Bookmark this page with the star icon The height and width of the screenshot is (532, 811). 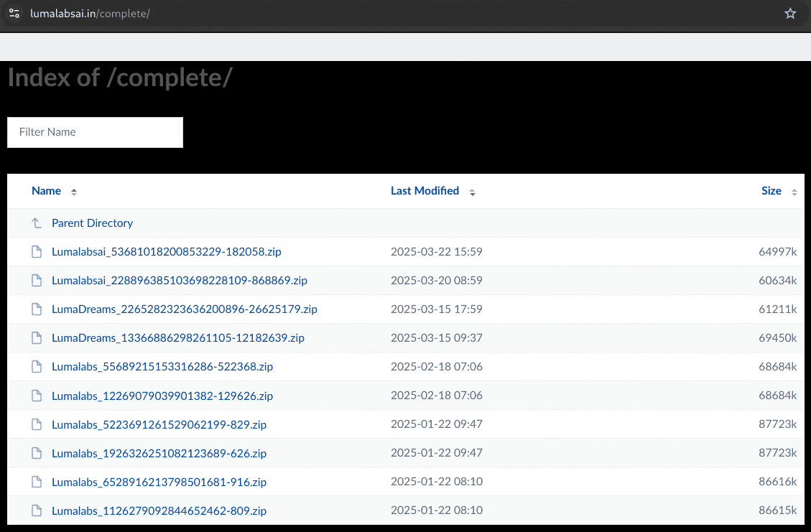coord(789,14)
